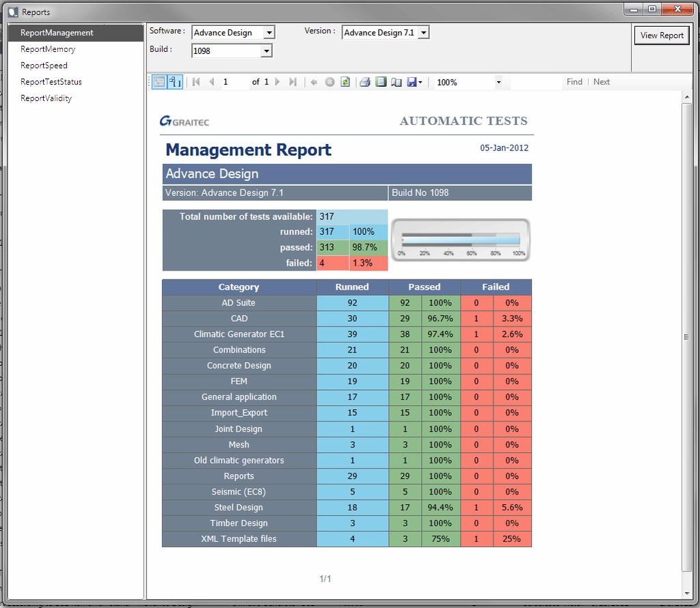Click the Seismic (EC8) category cell
The image size is (700, 608).
pos(239,492)
